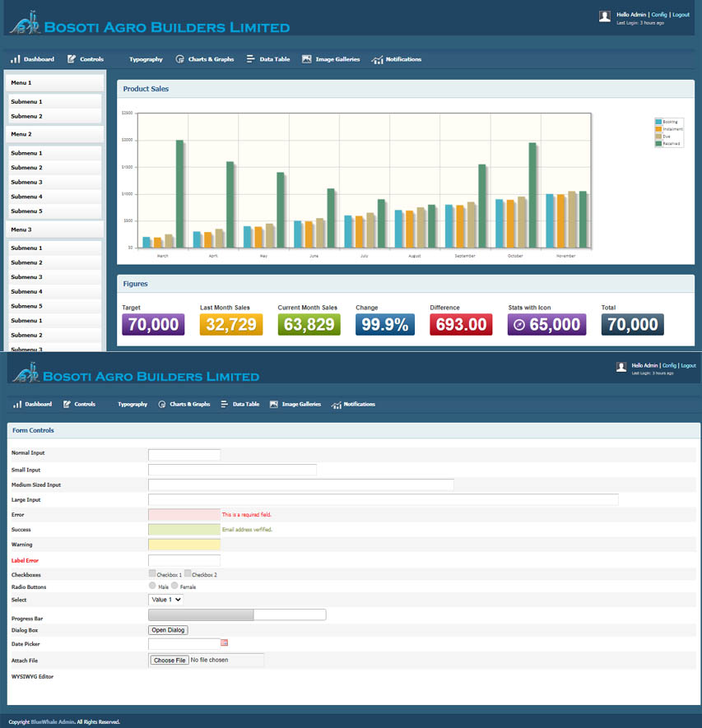Select the Female radio button
Screen dimensions: 702x728
click(174, 586)
